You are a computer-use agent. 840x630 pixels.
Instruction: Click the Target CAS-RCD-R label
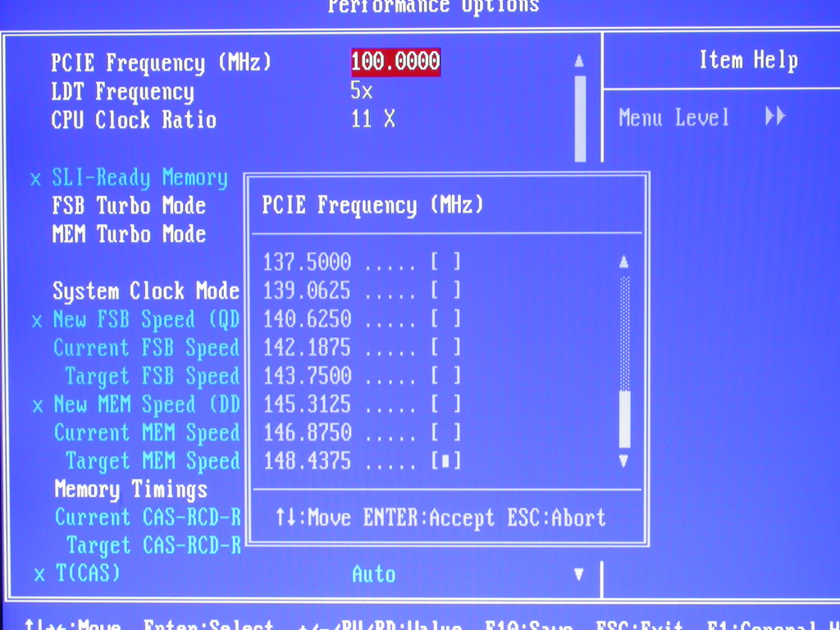click(153, 546)
